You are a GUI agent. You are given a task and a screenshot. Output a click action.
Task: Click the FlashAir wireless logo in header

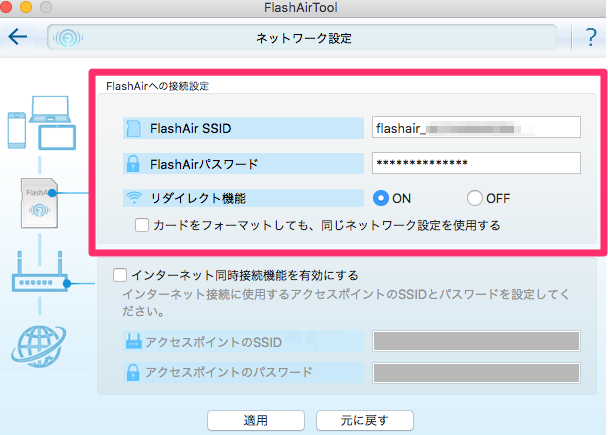coord(68,38)
